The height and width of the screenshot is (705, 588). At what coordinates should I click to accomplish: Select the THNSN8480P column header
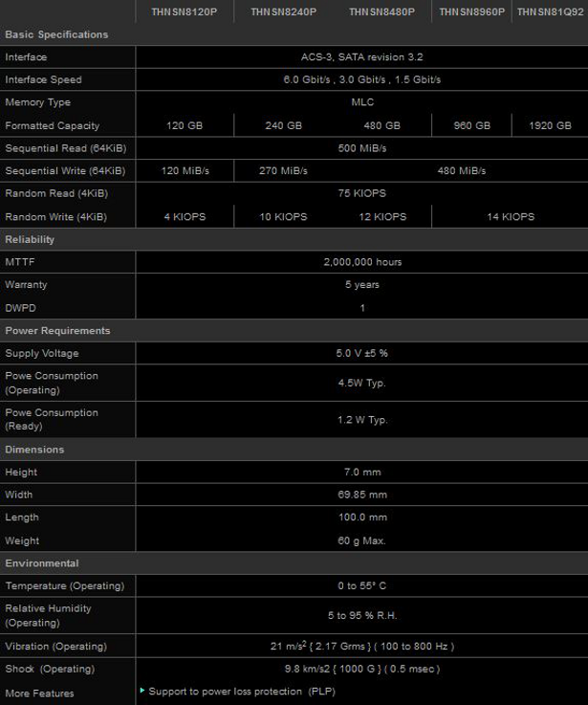point(381,11)
